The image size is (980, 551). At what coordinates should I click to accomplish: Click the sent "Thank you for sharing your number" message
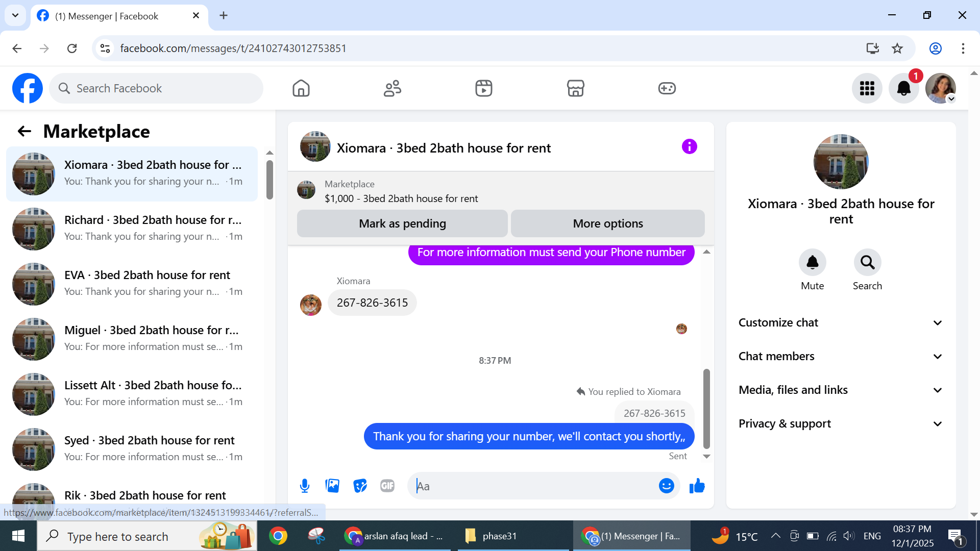click(529, 436)
